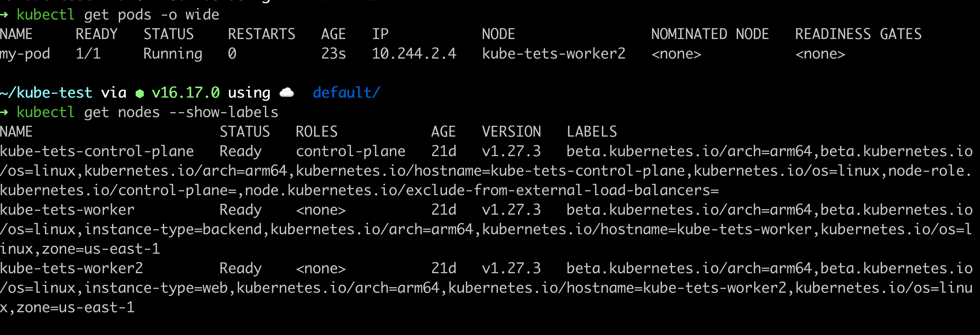
Task: Click the '~/kube-test' directory path
Action: pyautogui.click(x=46, y=93)
